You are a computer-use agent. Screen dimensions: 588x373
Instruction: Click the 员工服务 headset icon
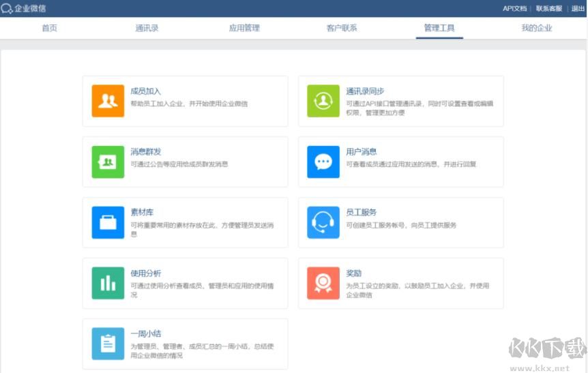[323, 222]
